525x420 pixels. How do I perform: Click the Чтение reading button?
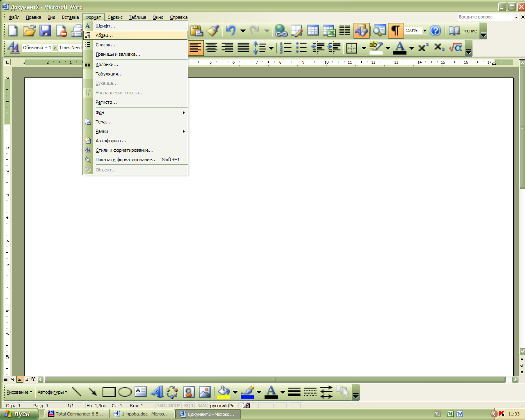point(463,31)
